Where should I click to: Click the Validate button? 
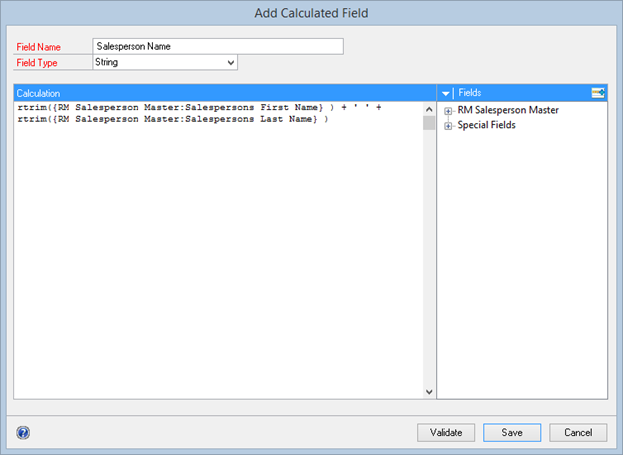point(446,433)
